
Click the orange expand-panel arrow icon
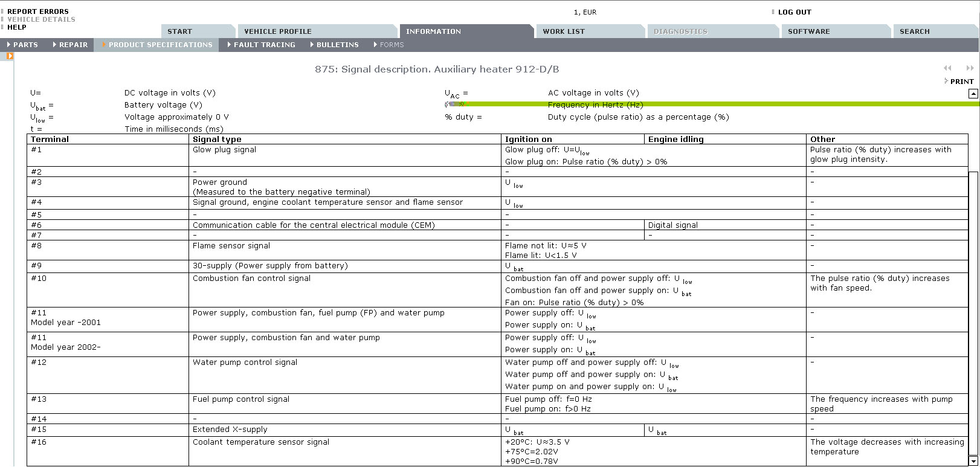10,56
